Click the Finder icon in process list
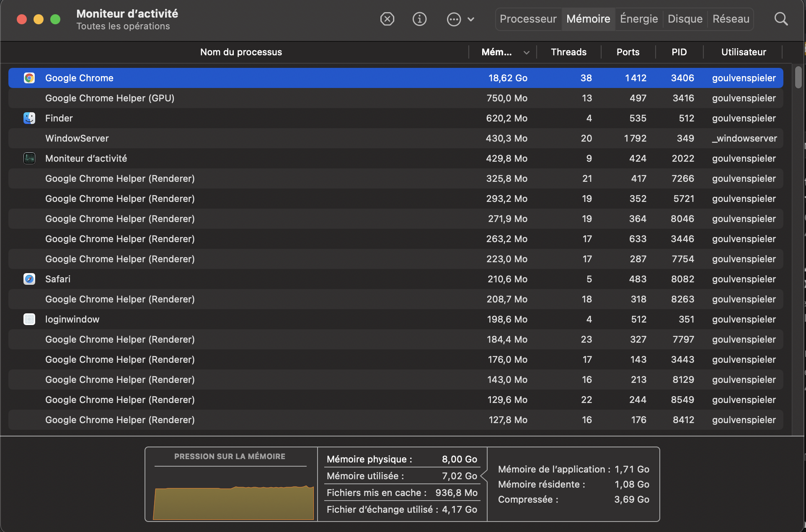The width and height of the screenshot is (806, 532). (29, 118)
